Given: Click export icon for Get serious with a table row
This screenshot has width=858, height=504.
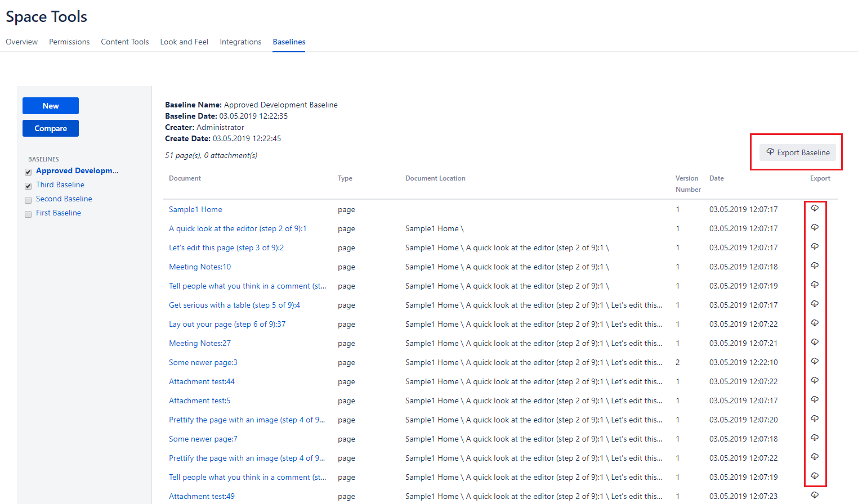Looking at the screenshot, I should point(814,304).
